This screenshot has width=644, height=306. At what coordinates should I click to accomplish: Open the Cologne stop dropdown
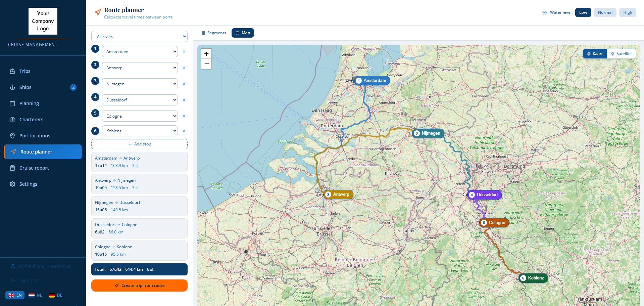[140, 116]
